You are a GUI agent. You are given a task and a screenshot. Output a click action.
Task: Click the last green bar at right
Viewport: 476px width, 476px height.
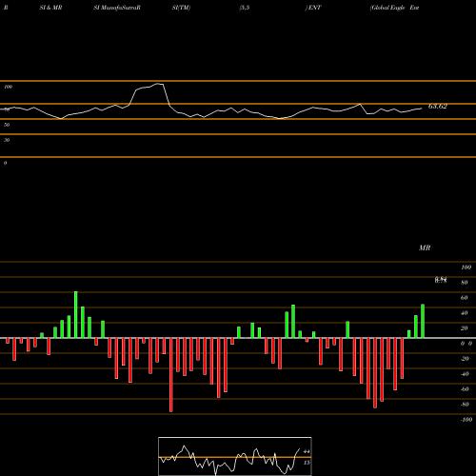(x=423, y=321)
